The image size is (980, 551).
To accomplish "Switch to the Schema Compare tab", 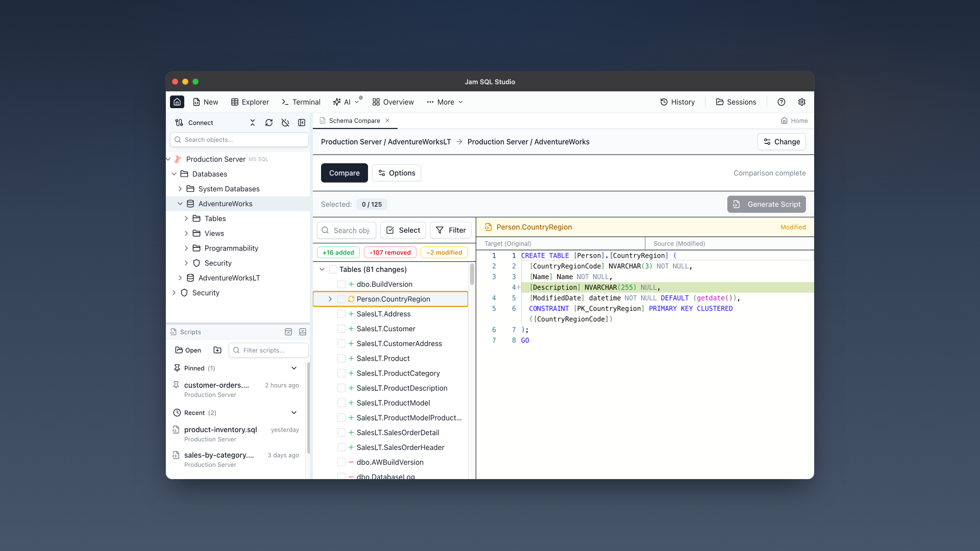I will point(354,120).
